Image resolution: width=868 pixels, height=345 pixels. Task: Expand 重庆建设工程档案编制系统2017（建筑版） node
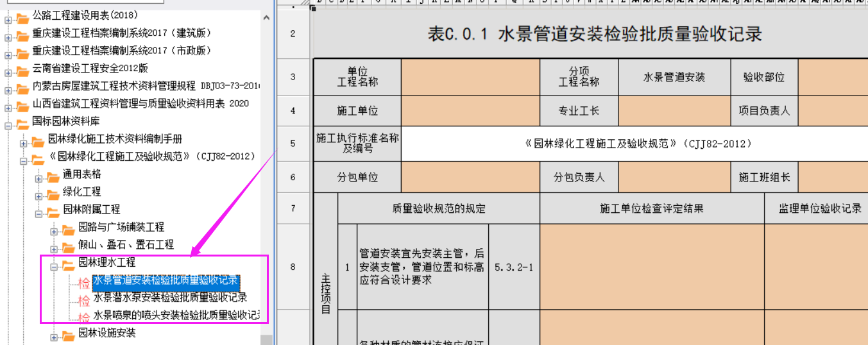tap(8, 37)
